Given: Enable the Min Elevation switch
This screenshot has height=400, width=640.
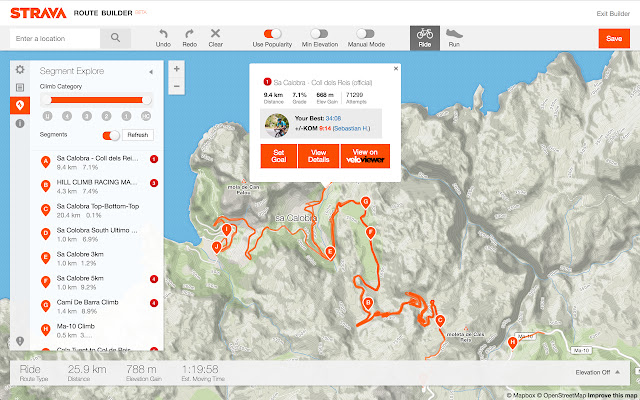Looking at the screenshot, I should pos(319,33).
